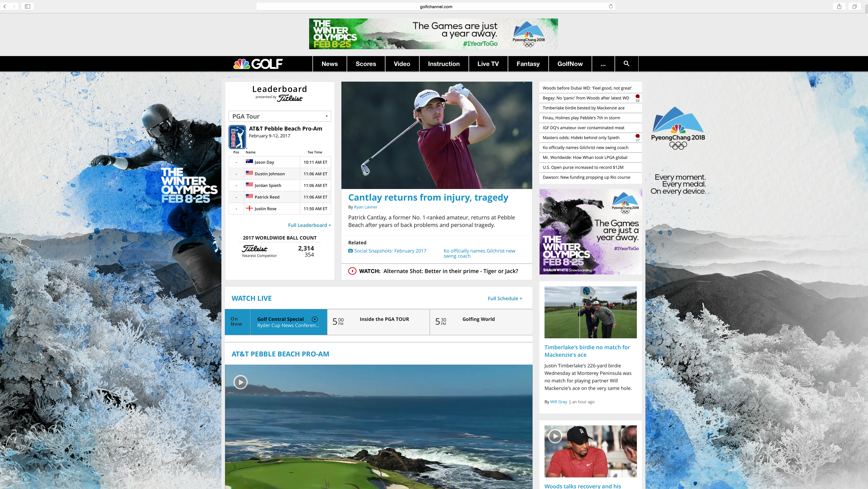This screenshot has width=868, height=489.
Task: Open the Scores menu
Action: (x=366, y=64)
